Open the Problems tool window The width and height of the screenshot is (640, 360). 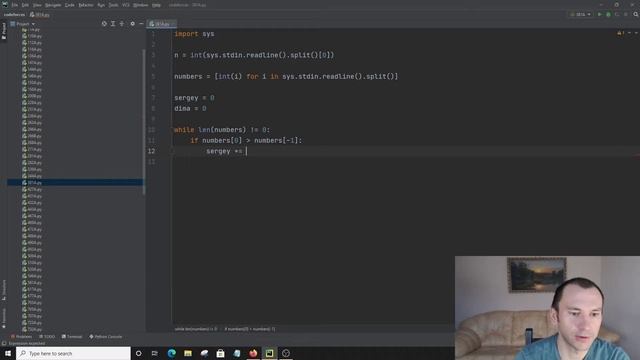(21, 337)
